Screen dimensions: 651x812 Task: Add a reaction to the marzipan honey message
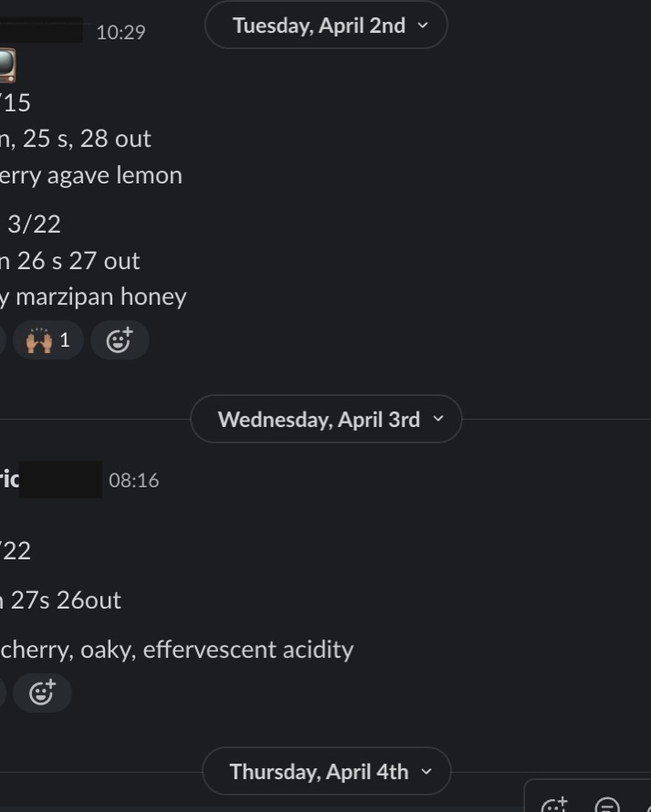[x=119, y=340]
